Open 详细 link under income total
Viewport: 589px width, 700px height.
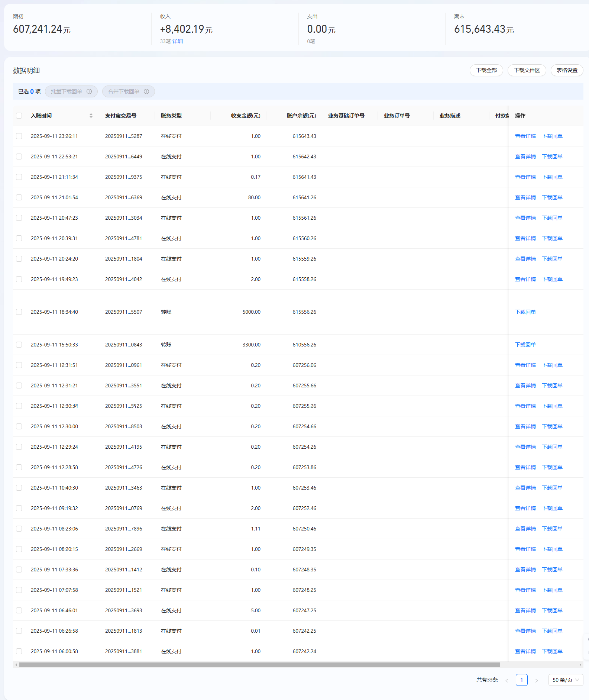coord(178,41)
